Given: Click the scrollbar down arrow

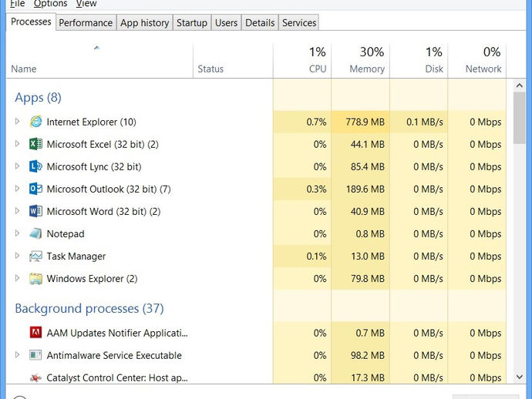Looking at the screenshot, I should click(519, 377).
